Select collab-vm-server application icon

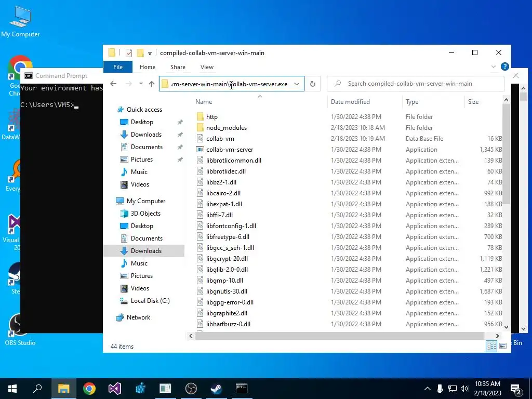pyautogui.click(x=200, y=149)
